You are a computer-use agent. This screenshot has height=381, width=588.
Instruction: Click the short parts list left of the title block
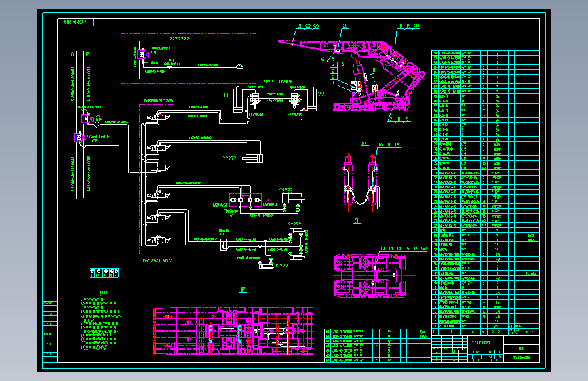click(378, 346)
